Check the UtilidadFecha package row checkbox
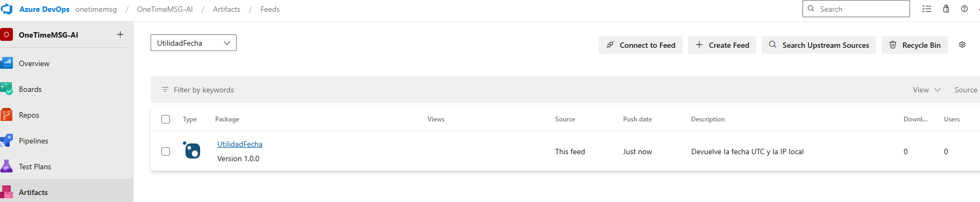This screenshot has height=202, width=980. [x=166, y=151]
